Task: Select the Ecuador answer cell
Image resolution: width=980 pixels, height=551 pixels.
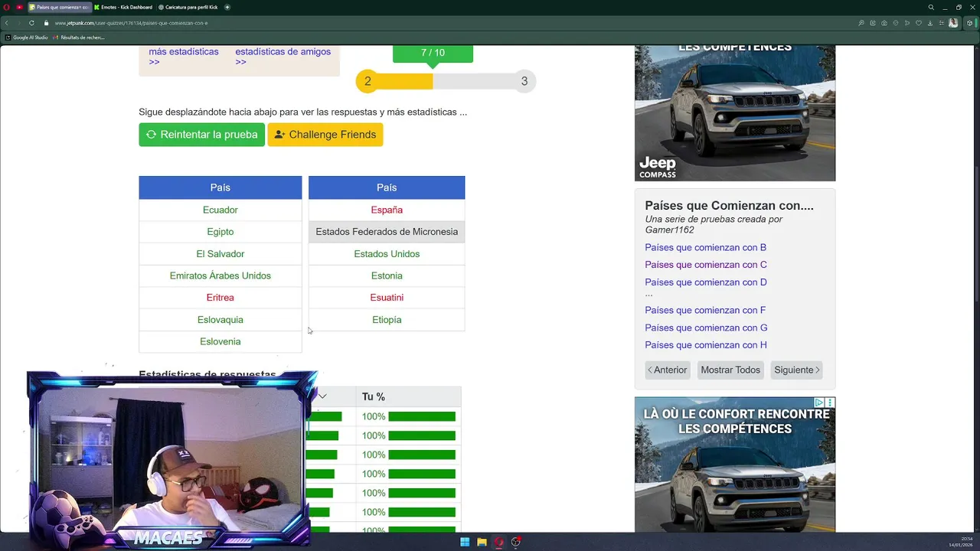Action: coord(220,210)
